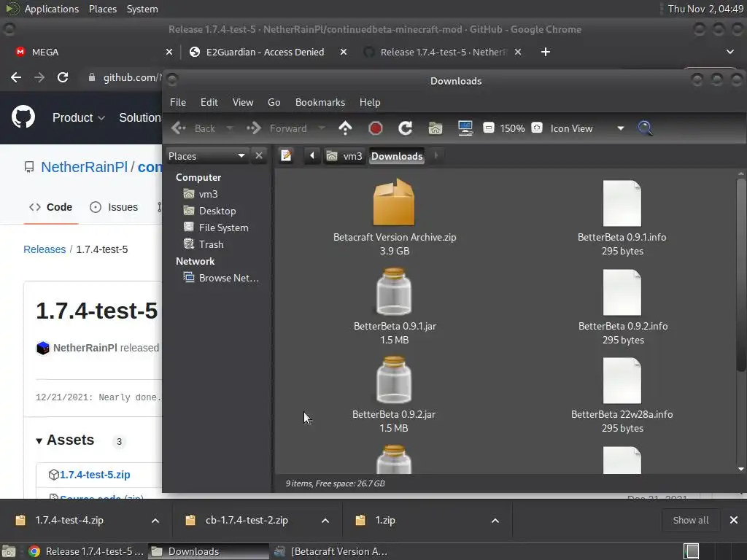Viewport: 747px width, 560px height.
Task: Reload the GitHub page in Chrome
Action: [63, 77]
